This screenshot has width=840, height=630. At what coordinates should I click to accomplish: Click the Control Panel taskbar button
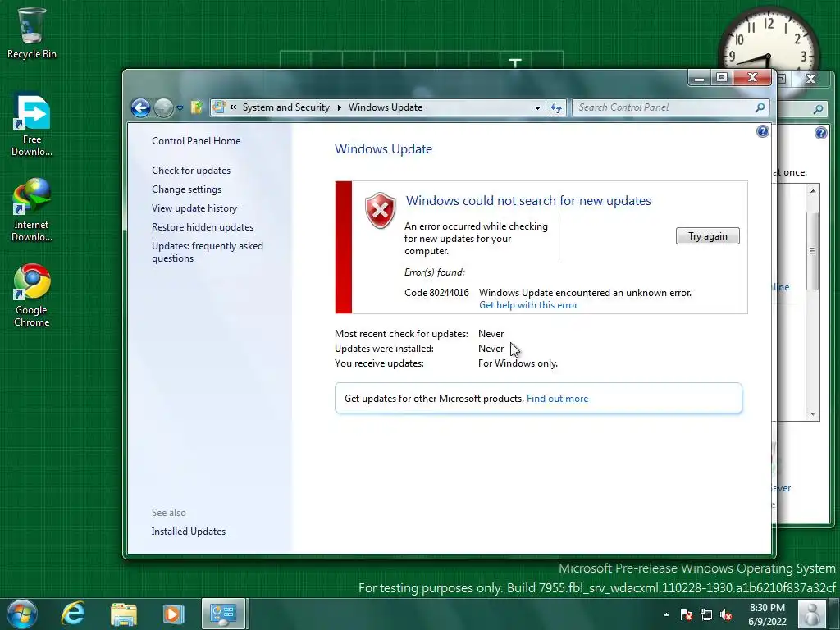(223, 614)
